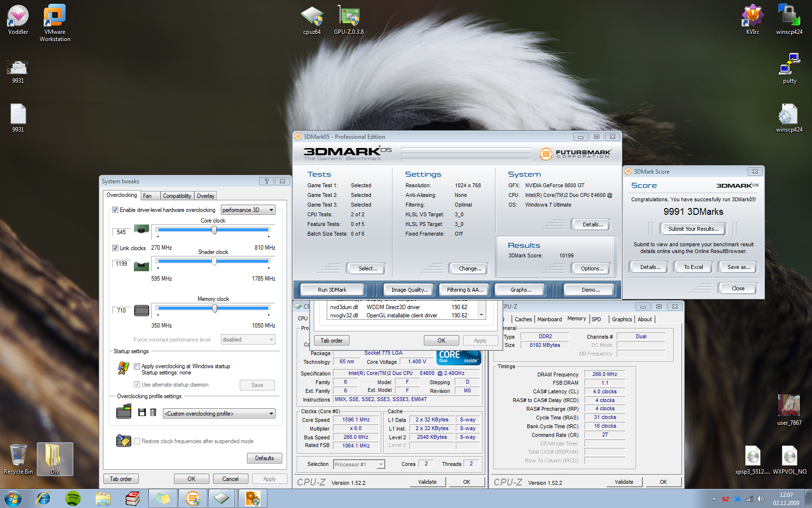Click the volume speaker tray icon

(760, 499)
